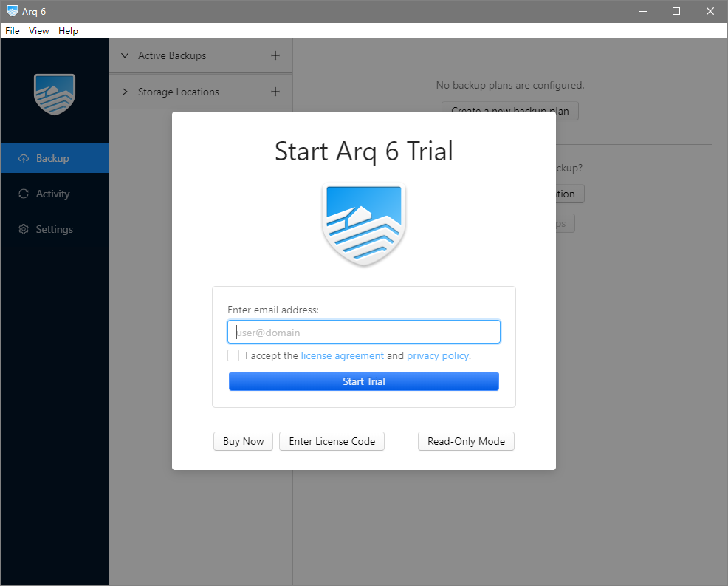Open the Settings label in sidebar
The image size is (728, 586).
pos(55,229)
